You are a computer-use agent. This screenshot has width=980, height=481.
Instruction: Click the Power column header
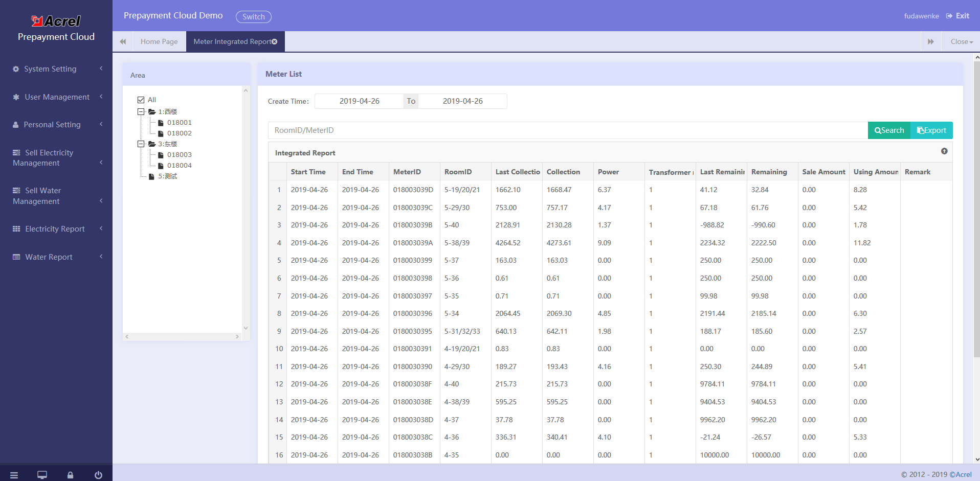click(619, 172)
